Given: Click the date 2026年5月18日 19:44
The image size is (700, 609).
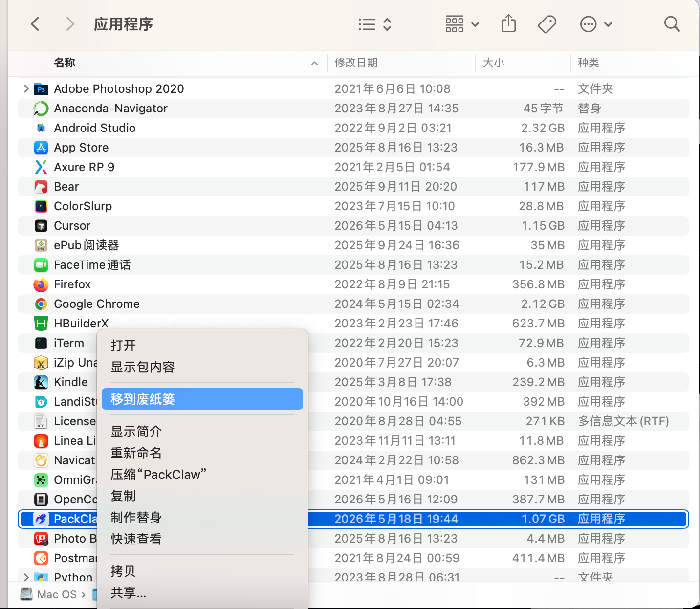Looking at the screenshot, I should 396,519.
